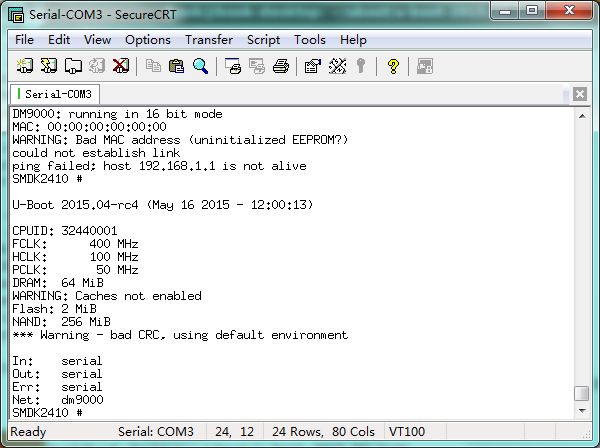
Task: Maximize the SecureCRT window
Action: coord(532,11)
